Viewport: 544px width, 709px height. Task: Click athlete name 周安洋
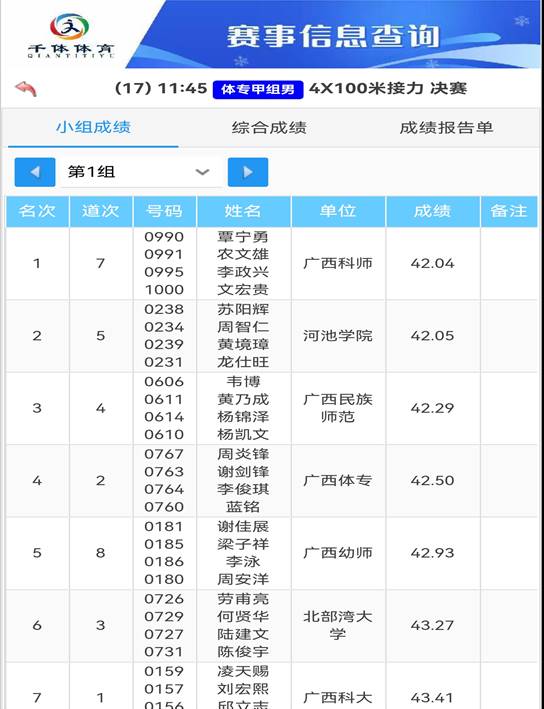click(x=243, y=579)
